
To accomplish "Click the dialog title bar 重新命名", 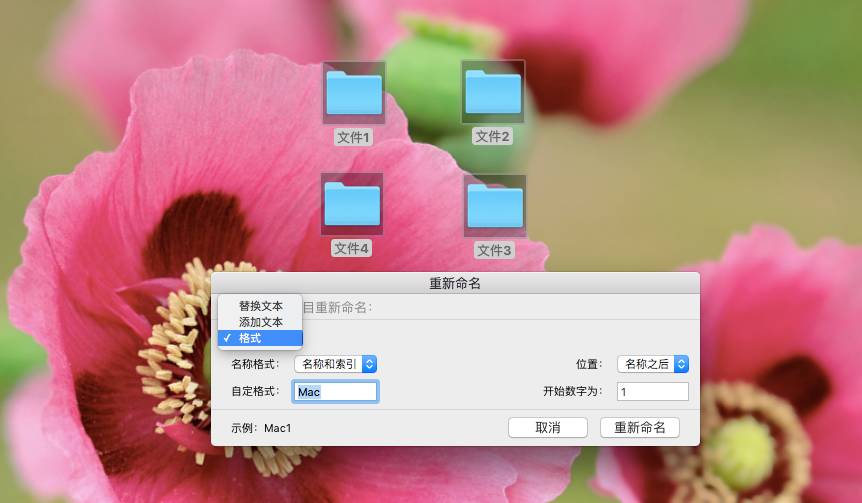I will 455,283.
